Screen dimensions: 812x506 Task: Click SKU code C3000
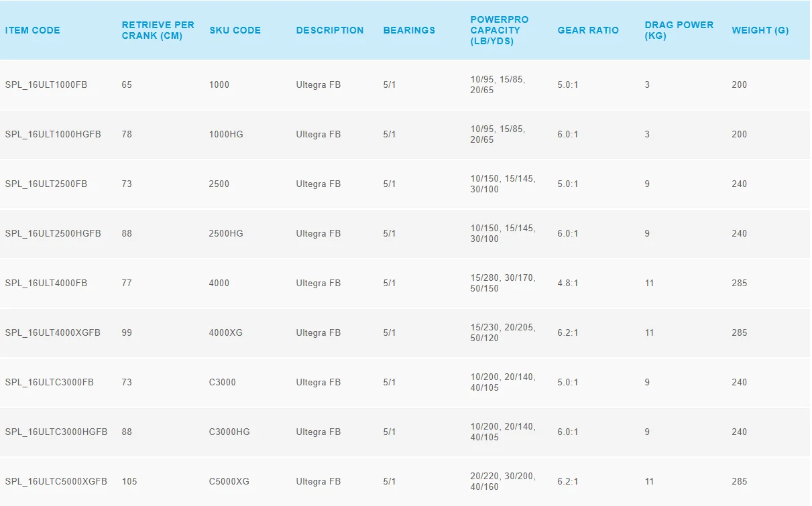pos(223,382)
